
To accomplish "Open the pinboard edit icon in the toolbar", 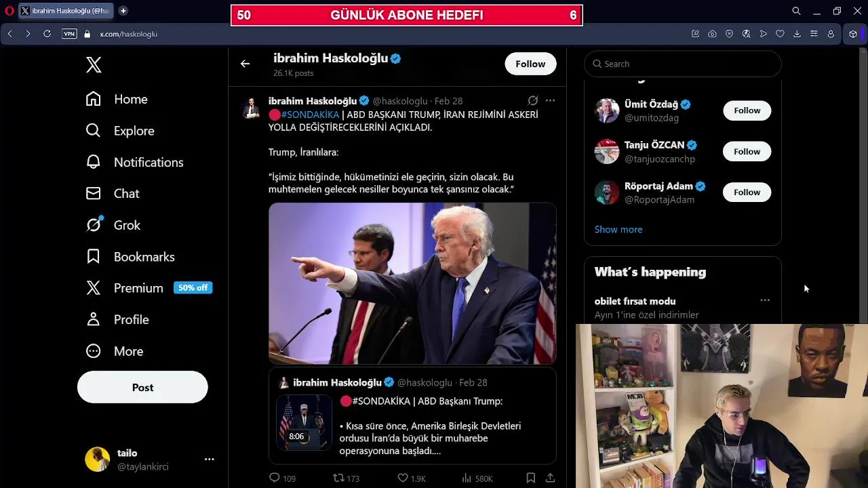I will coord(695,33).
